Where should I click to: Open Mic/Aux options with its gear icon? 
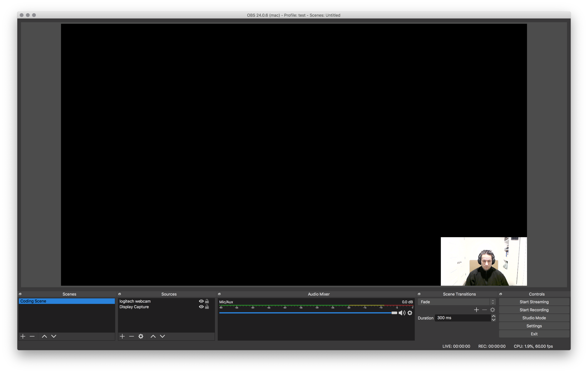point(410,313)
